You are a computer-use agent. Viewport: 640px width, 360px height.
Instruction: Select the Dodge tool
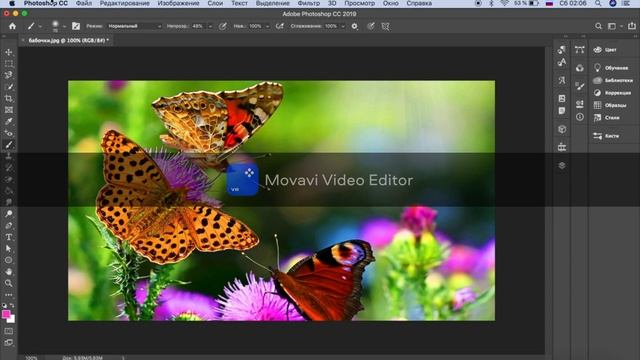coord(9,214)
